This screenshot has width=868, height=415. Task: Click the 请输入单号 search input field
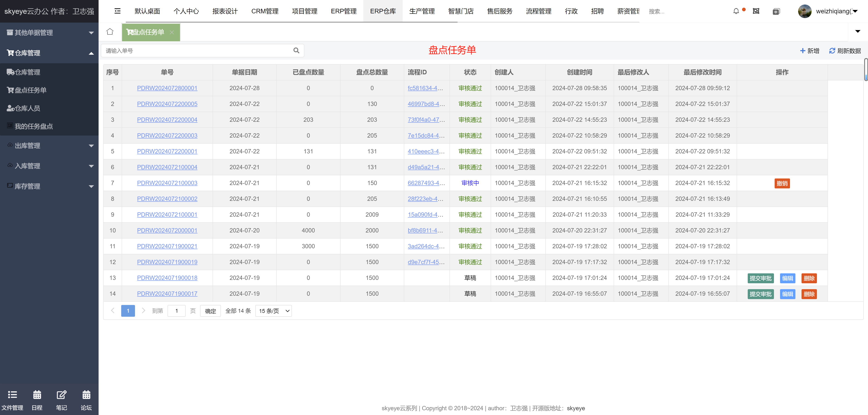coord(197,50)
